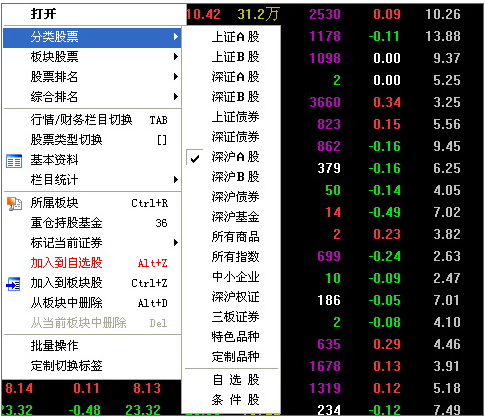485x420 pixels.
Task: Select 深证A股 in submenu
Action: click(x=231, y=77)
